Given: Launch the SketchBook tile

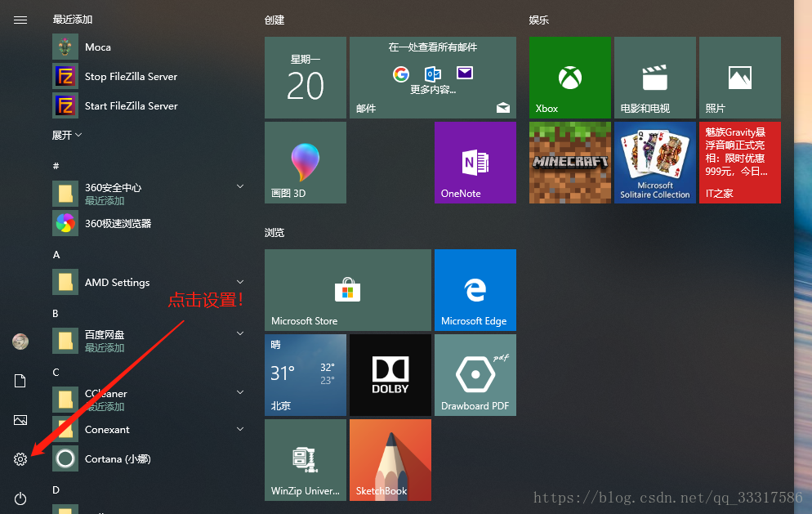Looking at the screenshot, I should (390, 460).
